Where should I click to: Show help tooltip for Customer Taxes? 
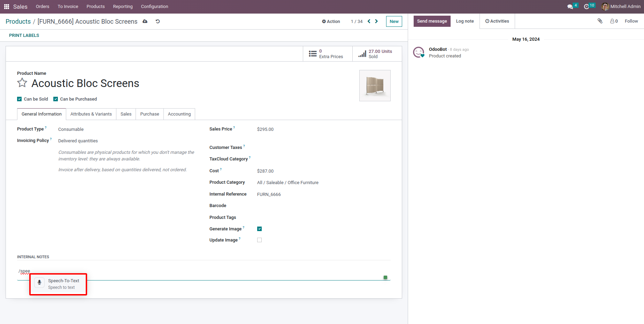(244, 146)
